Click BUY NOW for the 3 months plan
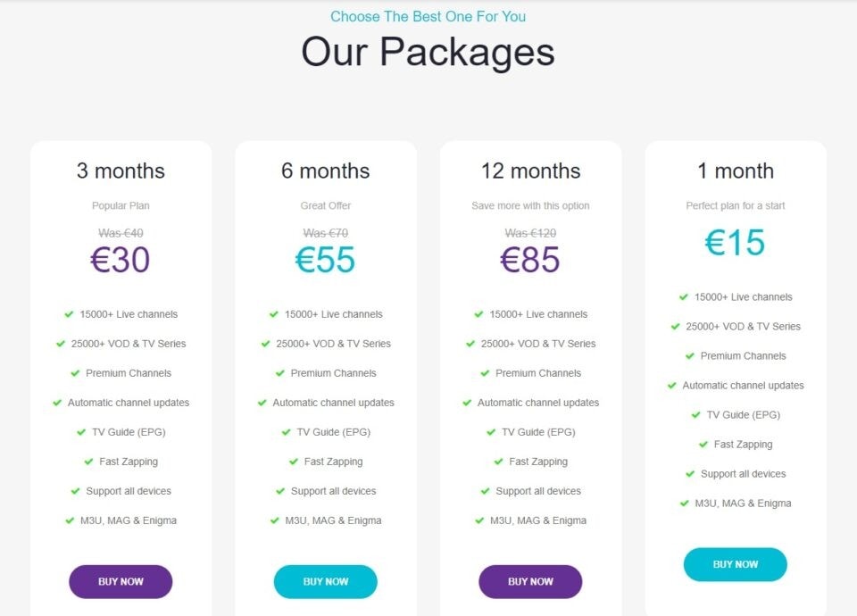 point(121,581)
